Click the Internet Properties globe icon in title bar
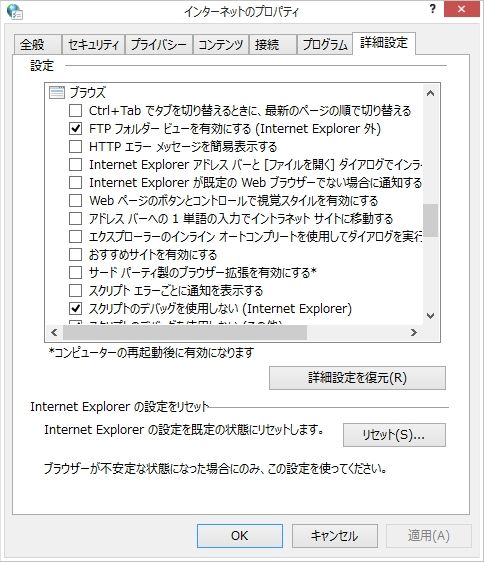This screenshot has height=562, width=484. [15, 11]
